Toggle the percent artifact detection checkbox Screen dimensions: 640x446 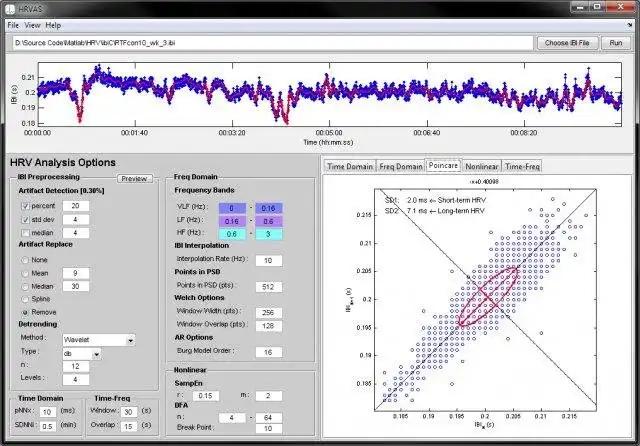(25, 206)
